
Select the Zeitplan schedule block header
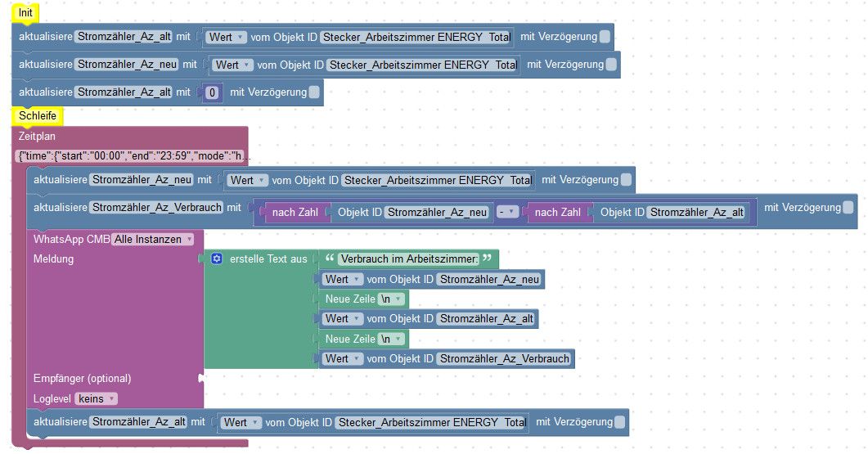[x=37, y=136]
